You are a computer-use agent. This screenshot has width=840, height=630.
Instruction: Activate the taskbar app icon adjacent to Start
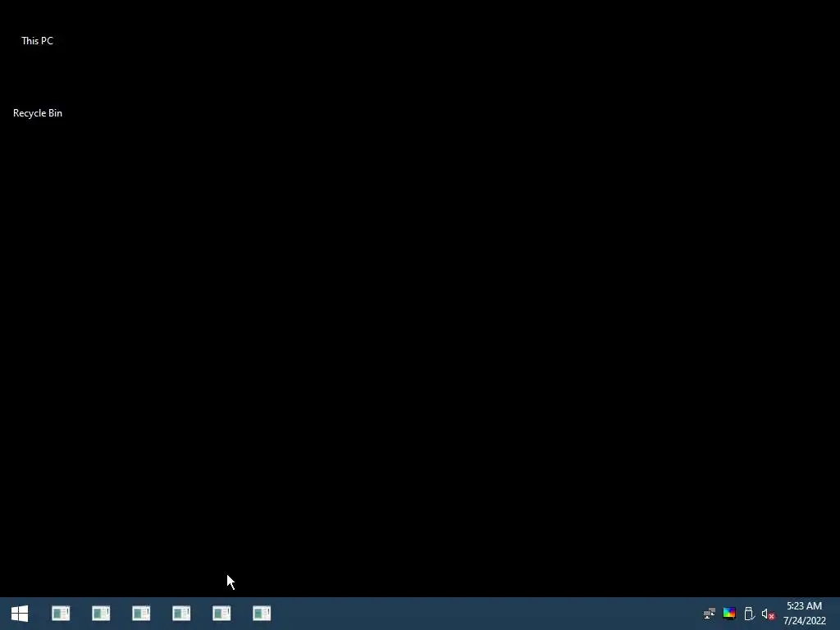pos(61,614)
